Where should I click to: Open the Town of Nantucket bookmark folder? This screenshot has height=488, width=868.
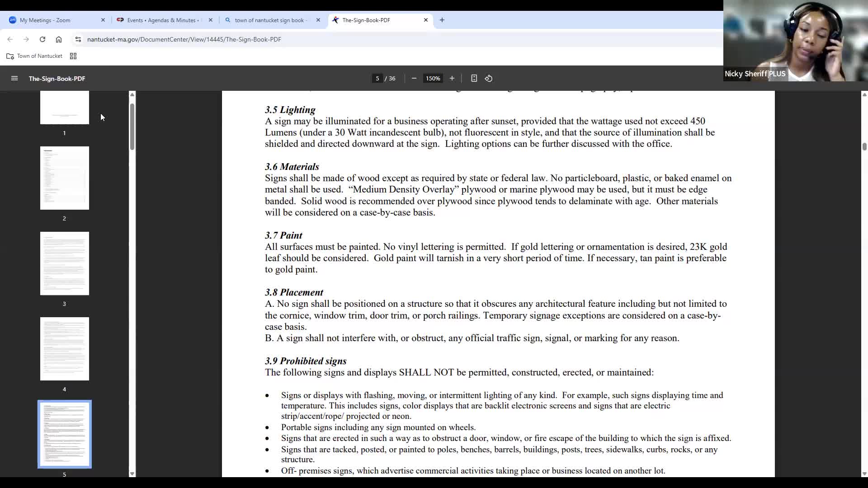(34, 56)
